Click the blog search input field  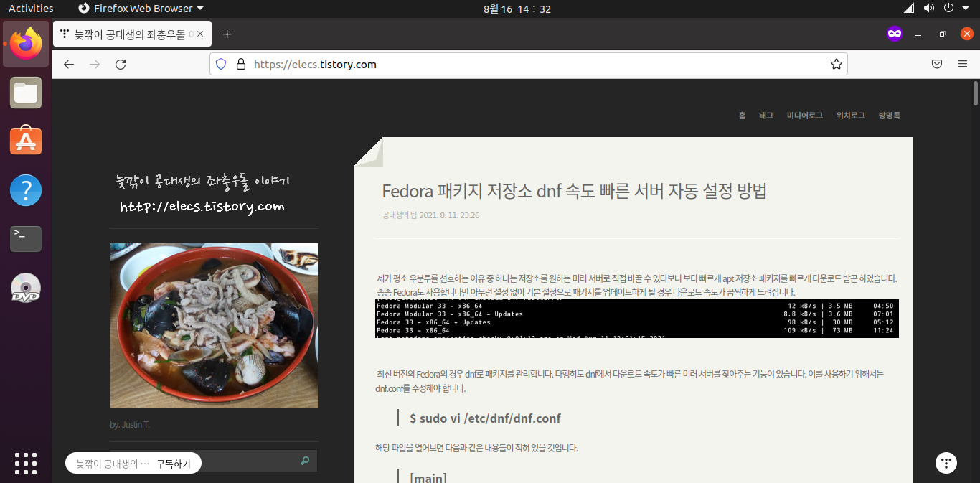[x=214, y=461]
